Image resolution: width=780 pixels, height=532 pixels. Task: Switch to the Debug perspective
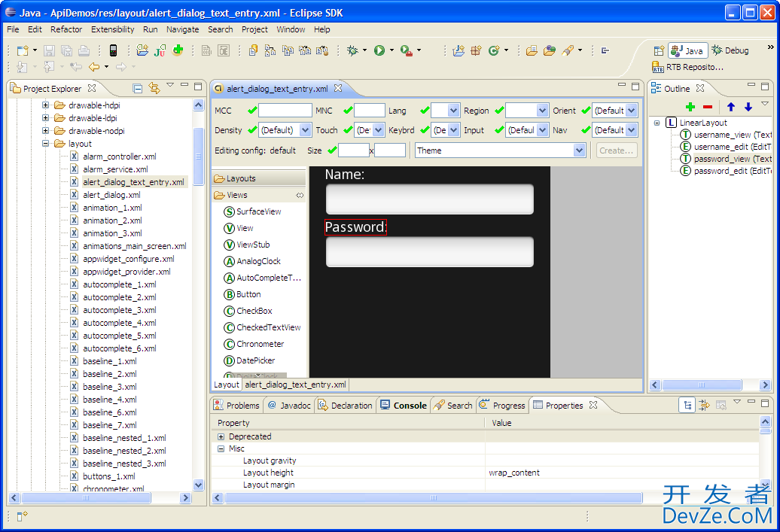[730, 50]
